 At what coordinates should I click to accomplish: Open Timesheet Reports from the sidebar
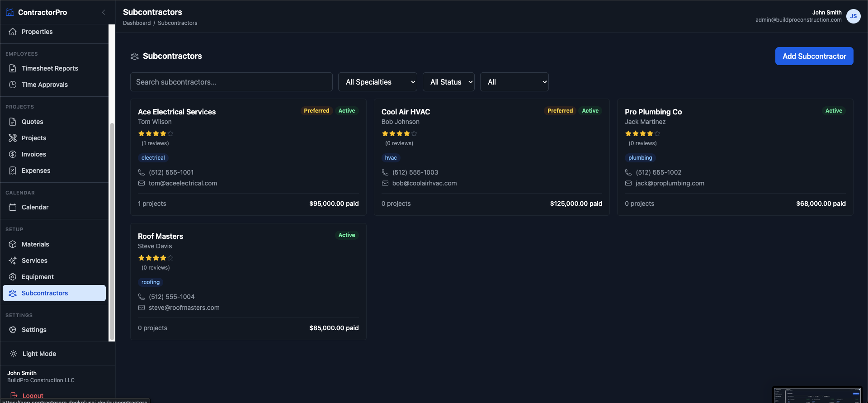point(50,68)
